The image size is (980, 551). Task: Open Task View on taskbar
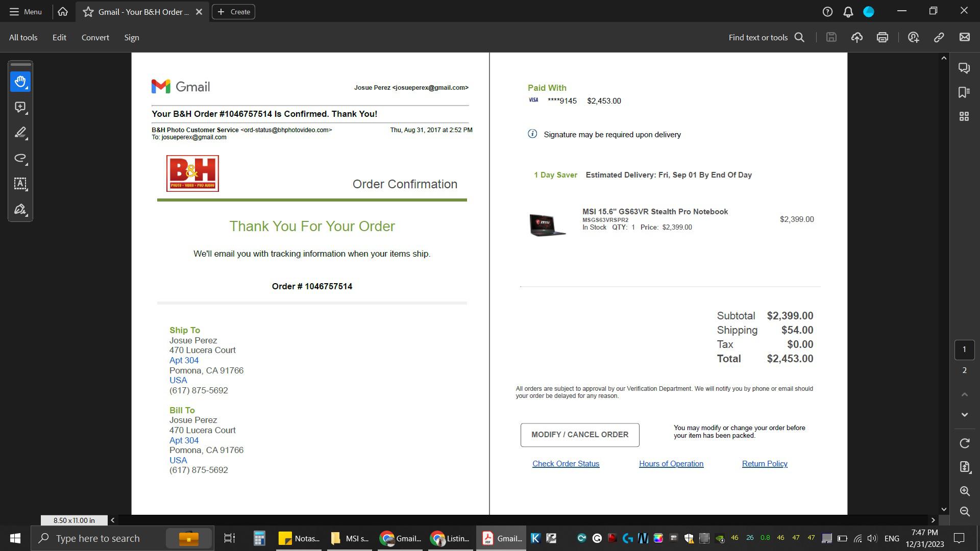230,538
